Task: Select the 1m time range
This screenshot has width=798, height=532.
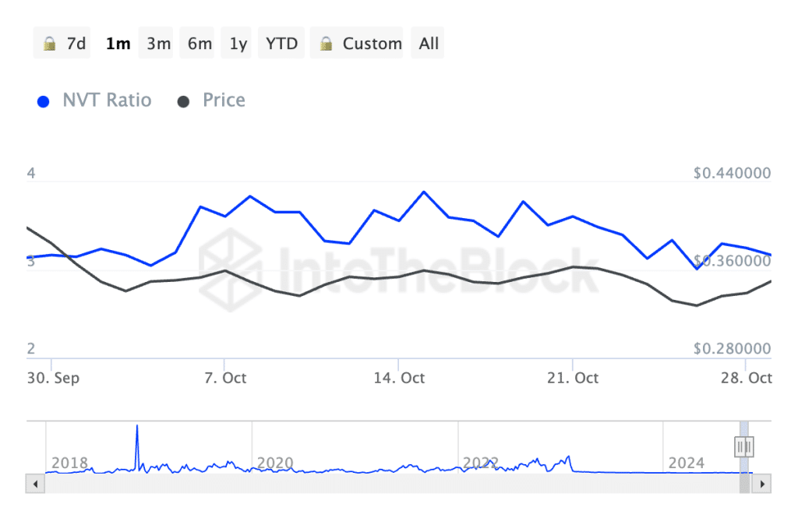Action: coord(118,44)
